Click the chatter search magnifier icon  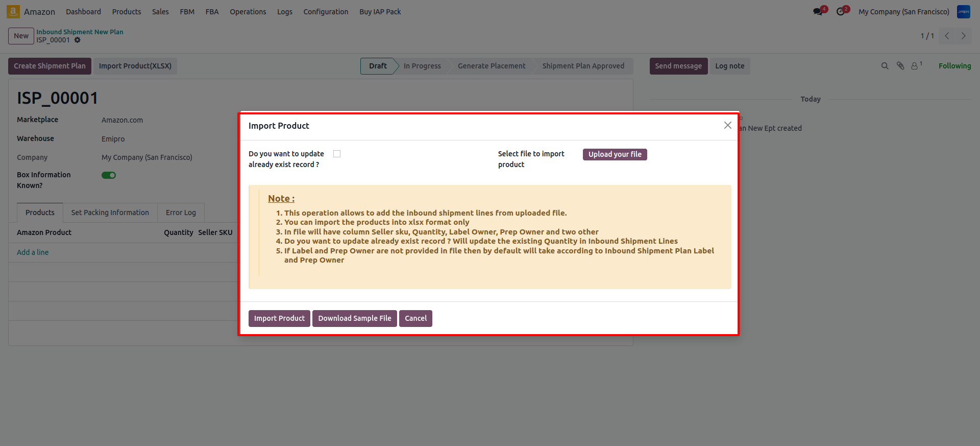click(x=885, y=66)
